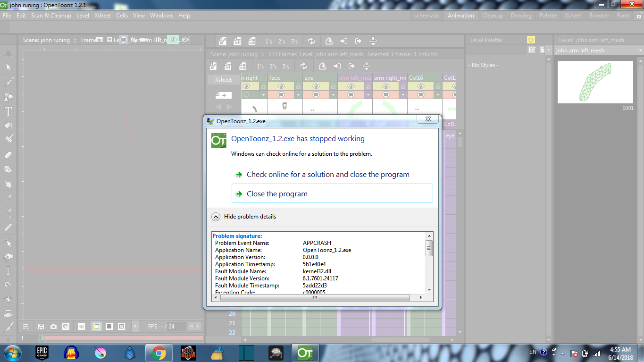Screen dimensions: 644x362
Task: Toggle visibility of the face column
Action: (281, 86)
